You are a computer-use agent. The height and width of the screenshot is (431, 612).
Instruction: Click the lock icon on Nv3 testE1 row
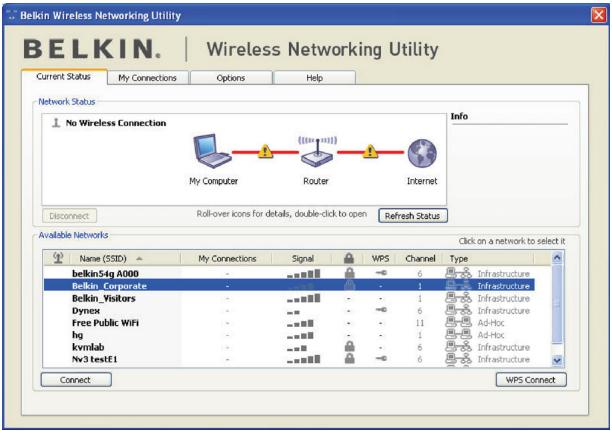[x=350, y=358]
